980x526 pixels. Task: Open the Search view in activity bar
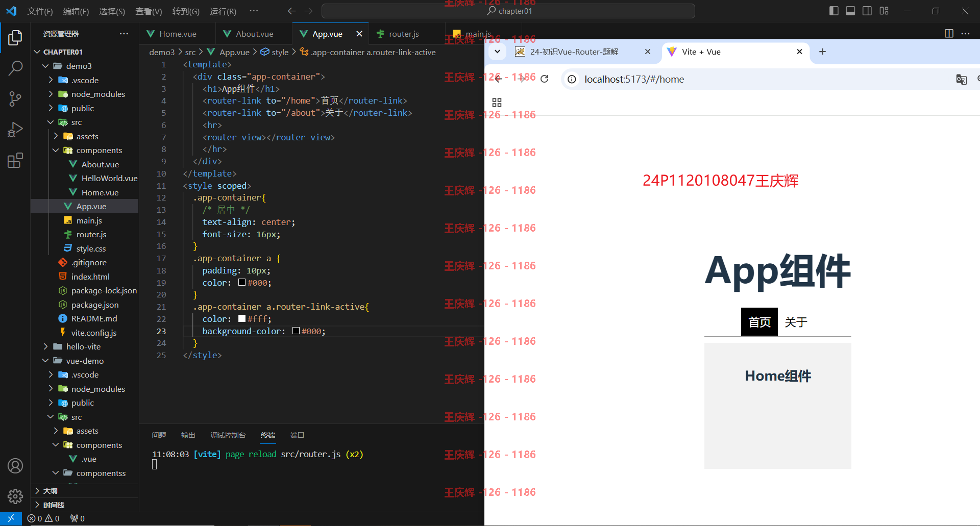point(15,68)
